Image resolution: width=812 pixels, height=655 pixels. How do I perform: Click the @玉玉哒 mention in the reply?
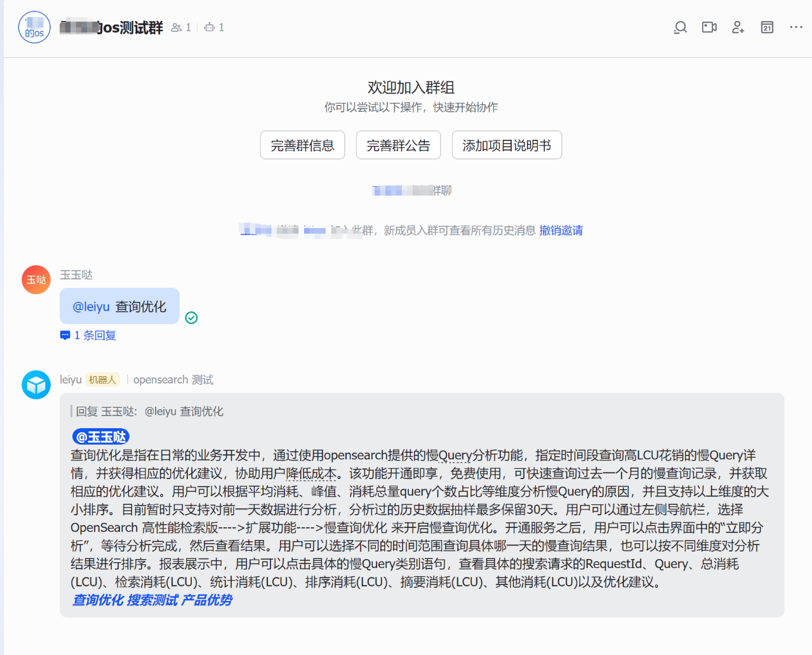100,436
